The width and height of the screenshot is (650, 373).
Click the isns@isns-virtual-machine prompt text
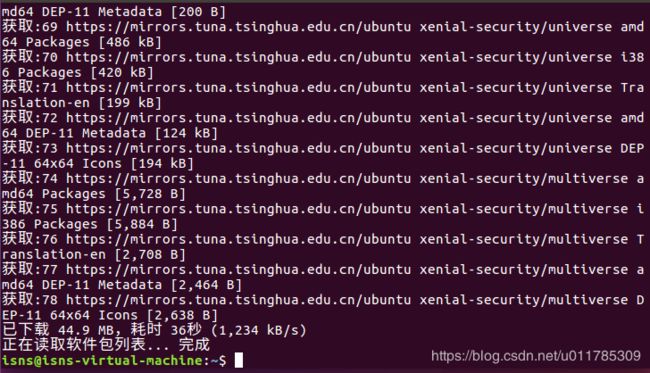102,360
